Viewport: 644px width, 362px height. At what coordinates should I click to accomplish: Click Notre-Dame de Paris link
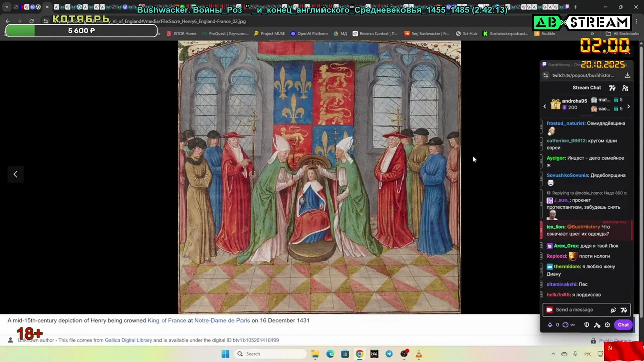222,320
